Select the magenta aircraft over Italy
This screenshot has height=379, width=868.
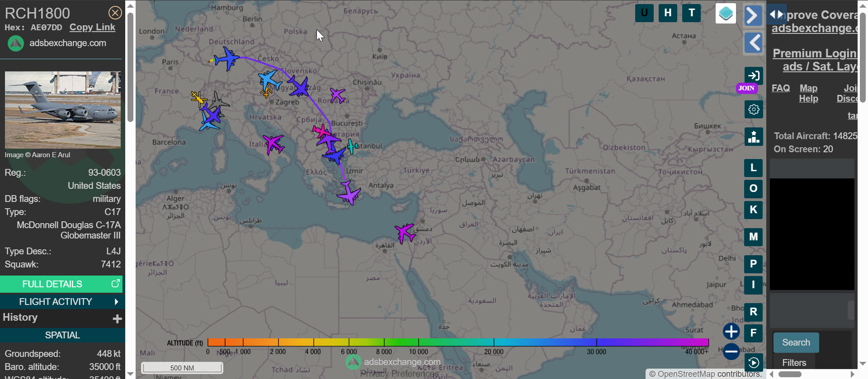[x=274, y=144]
